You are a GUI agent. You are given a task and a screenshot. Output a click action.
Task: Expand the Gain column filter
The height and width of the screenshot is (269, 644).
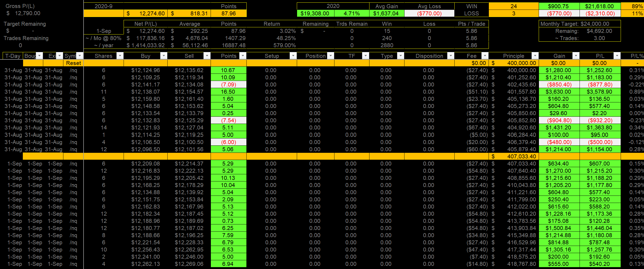(x=576, y=56)
